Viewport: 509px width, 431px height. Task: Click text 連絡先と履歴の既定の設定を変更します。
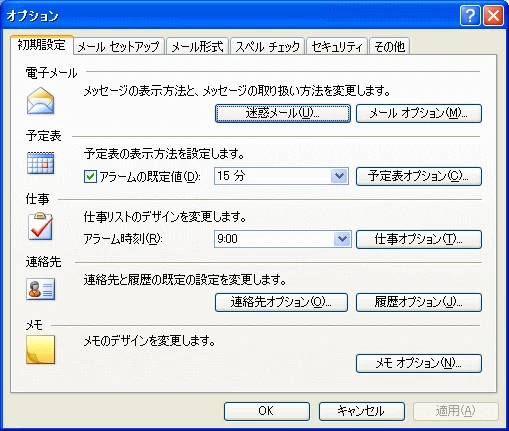click(185, 280)
